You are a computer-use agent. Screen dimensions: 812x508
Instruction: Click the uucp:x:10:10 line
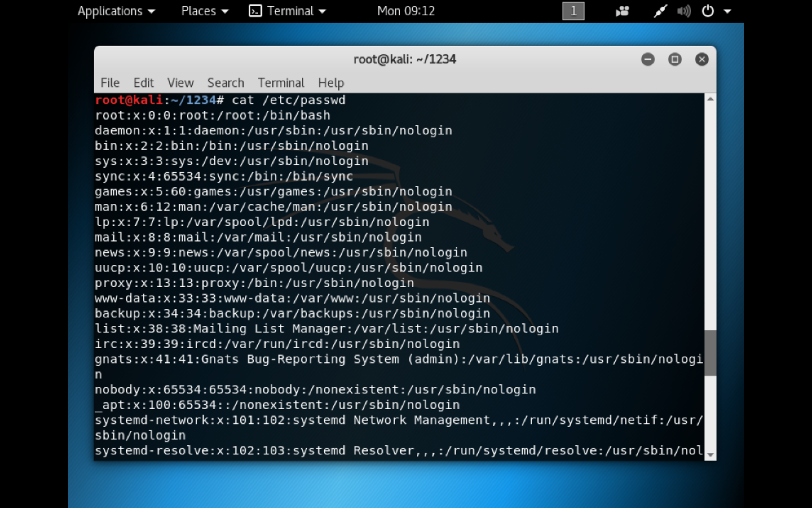tap(288, 268)
